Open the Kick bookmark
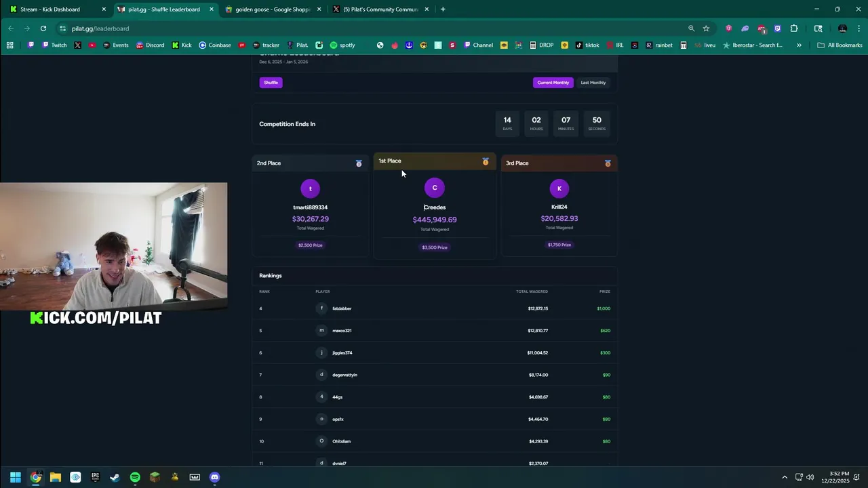868x488 pixels. tap(182, 45)
